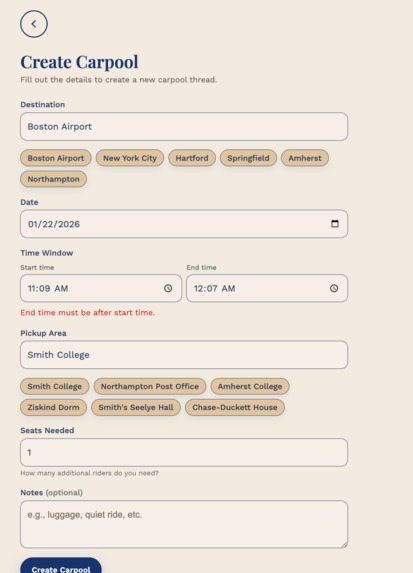Pick the Hartford destination chip

[x=192, y=158]
